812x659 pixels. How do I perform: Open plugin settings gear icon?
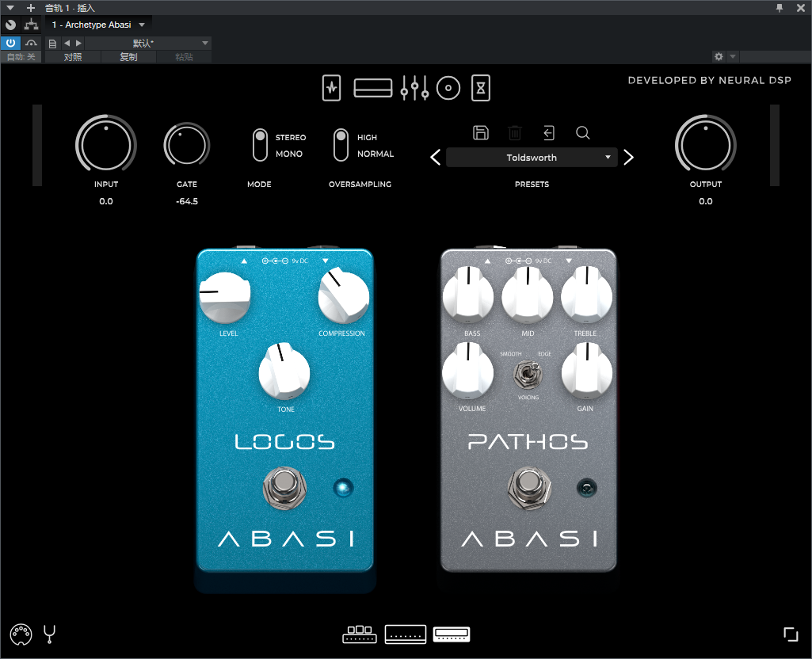pos(719,56)
